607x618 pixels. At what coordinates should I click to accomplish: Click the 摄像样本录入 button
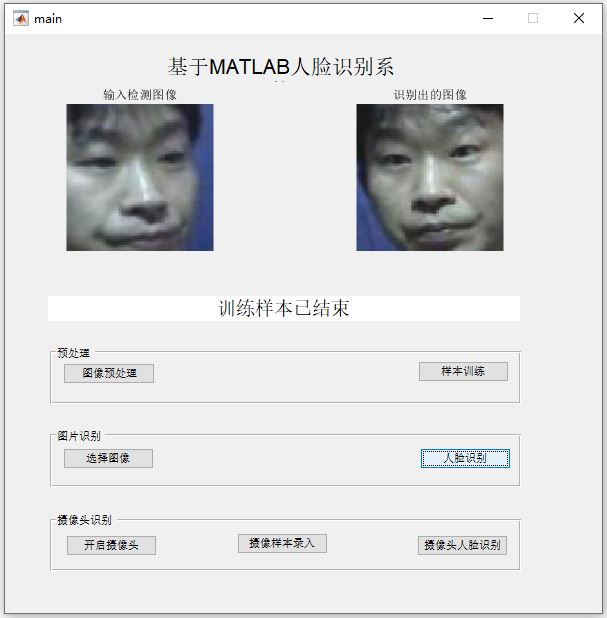point(282,544)
